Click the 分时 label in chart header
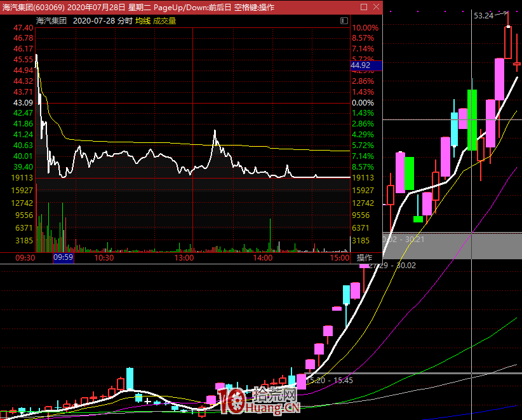Viewport: 522px width, 420px height. tap(123, 20)
